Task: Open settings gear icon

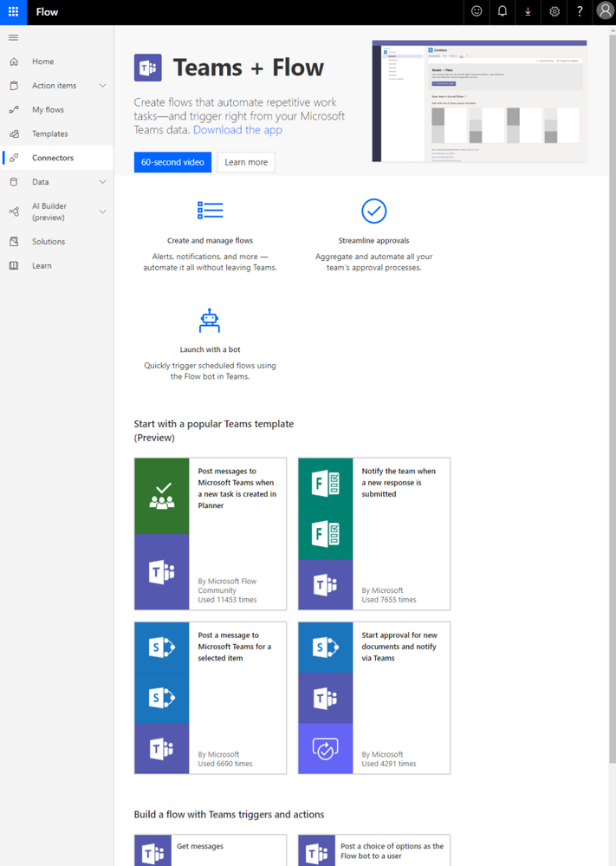Action: [x=554, y=11]
